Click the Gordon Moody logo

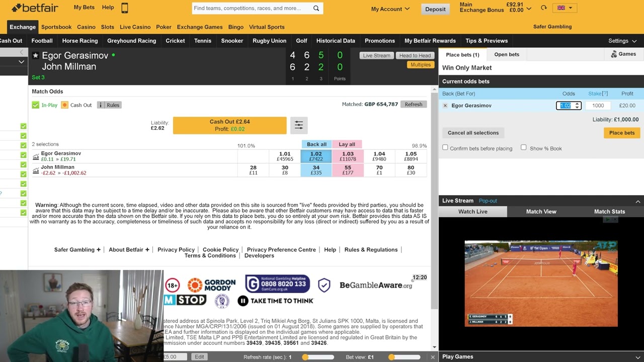pyautogui.click(x=211, y=285)
